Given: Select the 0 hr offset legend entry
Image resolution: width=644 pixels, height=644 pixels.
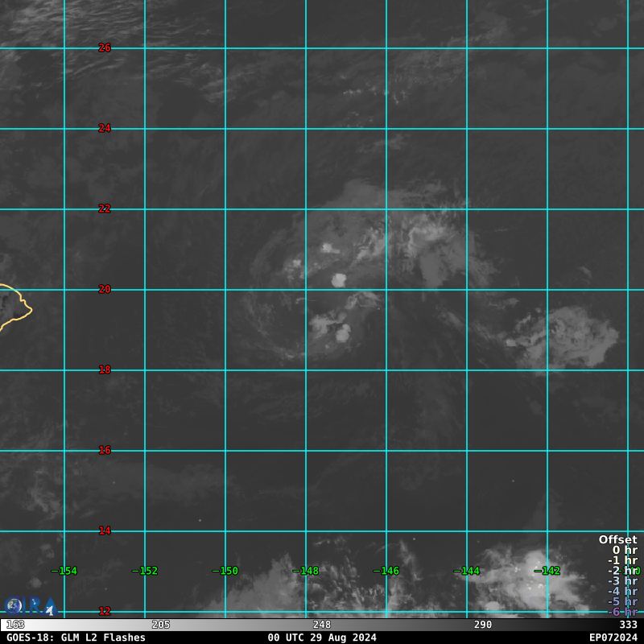Looking at the screenshot, I should 624,551.
